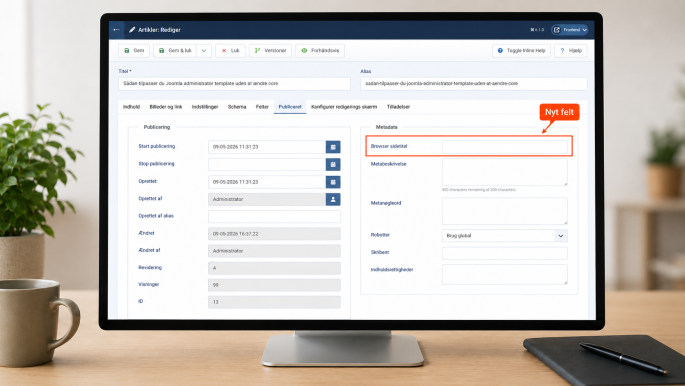The height and width of the screenshot is (386, 685).
Task: Open calendar for Start publicering
Action: tap(333, 147)
